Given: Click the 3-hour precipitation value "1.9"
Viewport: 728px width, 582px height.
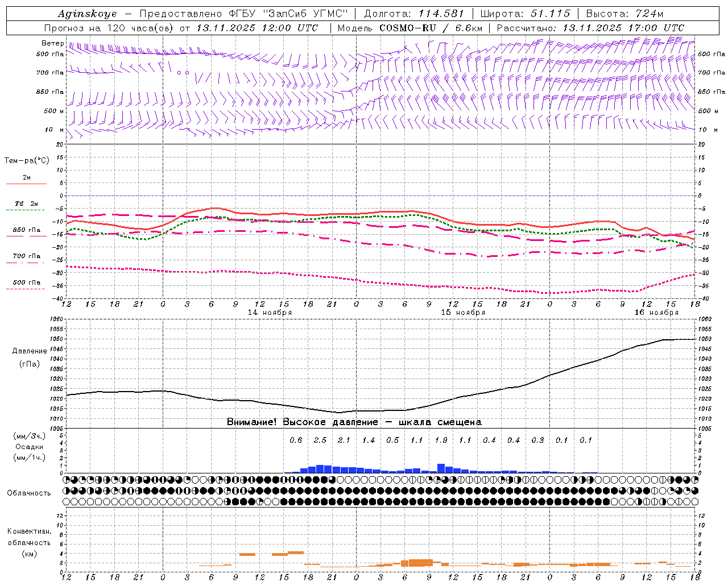Looking at the screenshot, I should (441, 440).
